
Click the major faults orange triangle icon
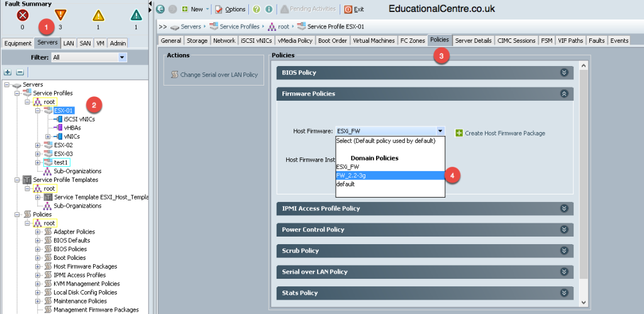[60, 15]
